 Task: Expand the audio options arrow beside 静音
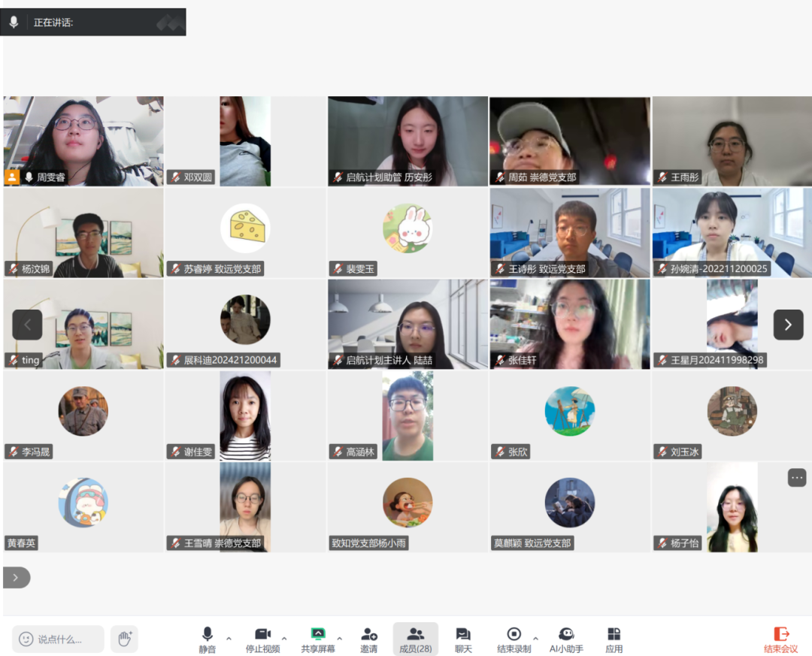[x=229, y=639]
